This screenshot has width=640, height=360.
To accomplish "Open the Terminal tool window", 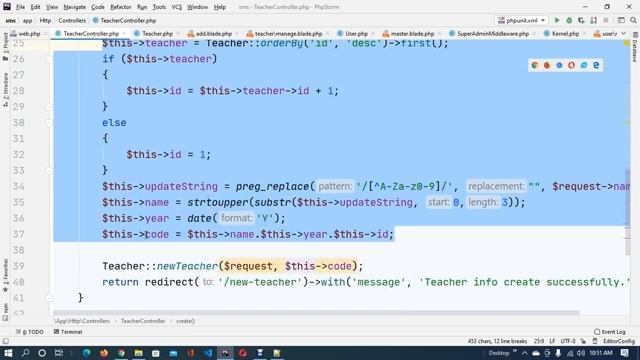I will [x=68, y=332].
